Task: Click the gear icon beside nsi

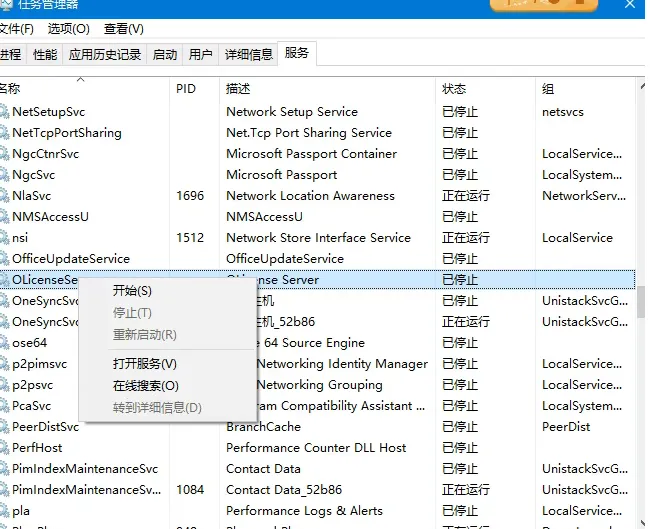Action: [x=4, y=238]
